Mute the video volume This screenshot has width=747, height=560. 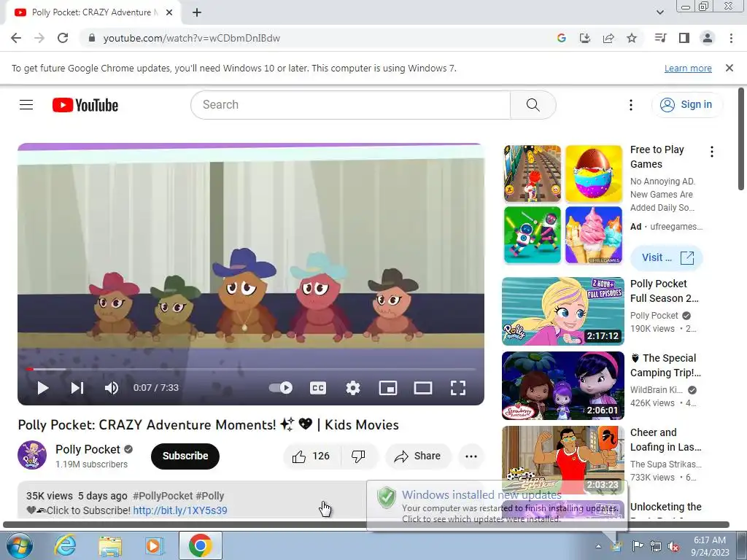(x=112, y=388)
